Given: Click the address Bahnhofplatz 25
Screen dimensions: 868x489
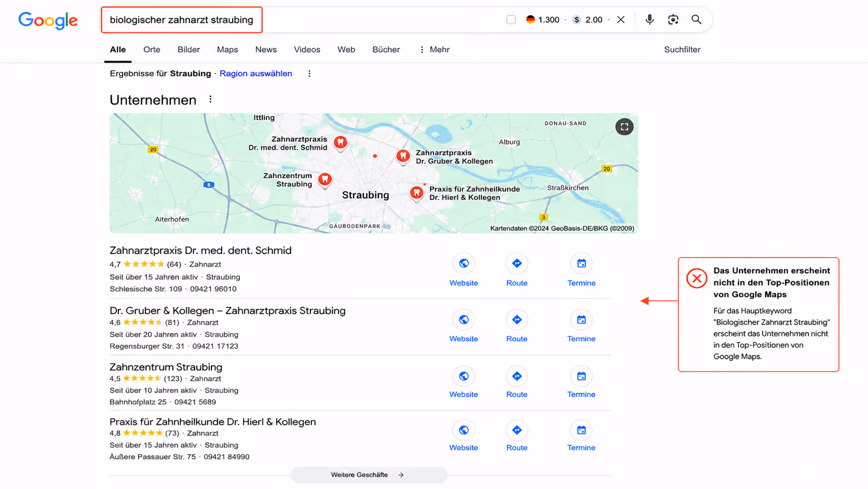Looking at the screenshot, I should [138, 402].
